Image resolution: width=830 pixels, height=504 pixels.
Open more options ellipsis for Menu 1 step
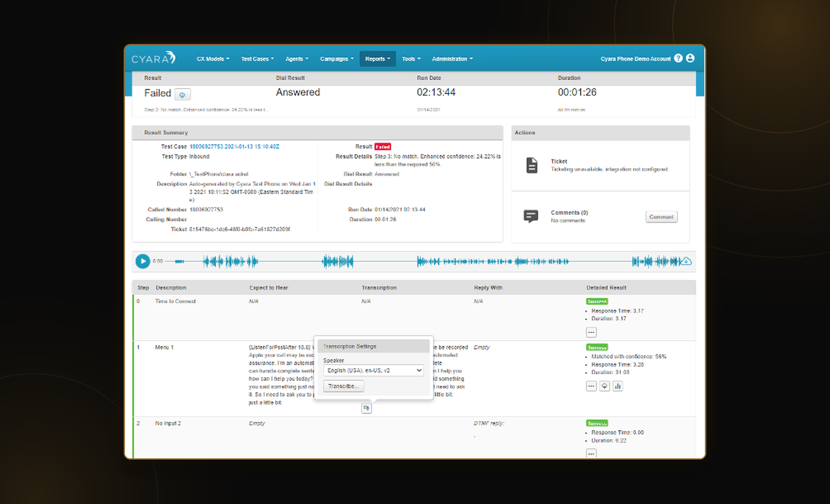coord(591,386)
